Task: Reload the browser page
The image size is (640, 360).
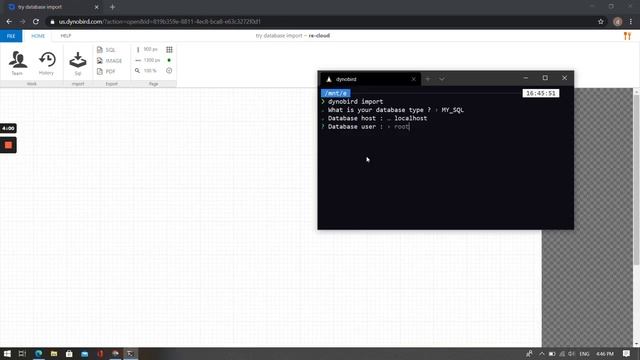Action: pyautogui.click(x=36, y=22)
